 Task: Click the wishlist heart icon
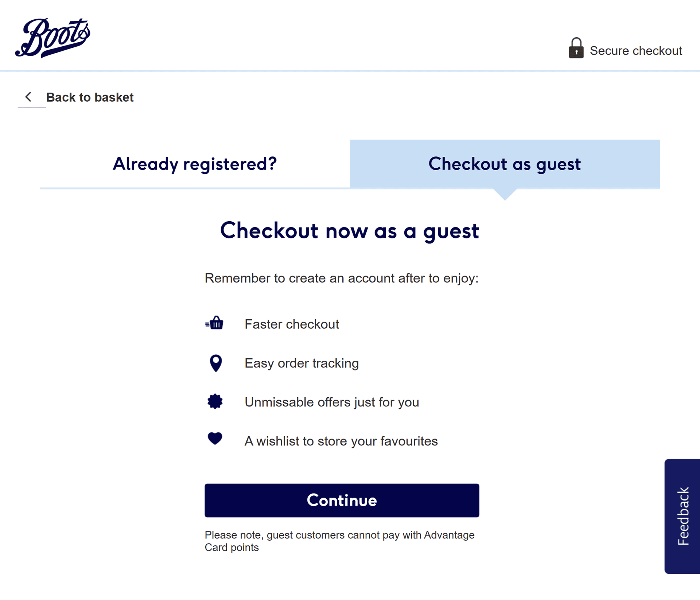point(215,439)
